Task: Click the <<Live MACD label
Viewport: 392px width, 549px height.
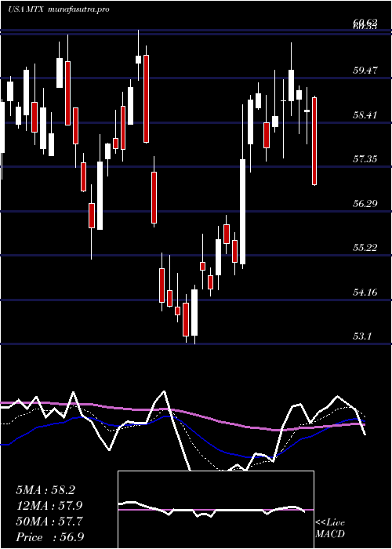Action: (330, 529)
